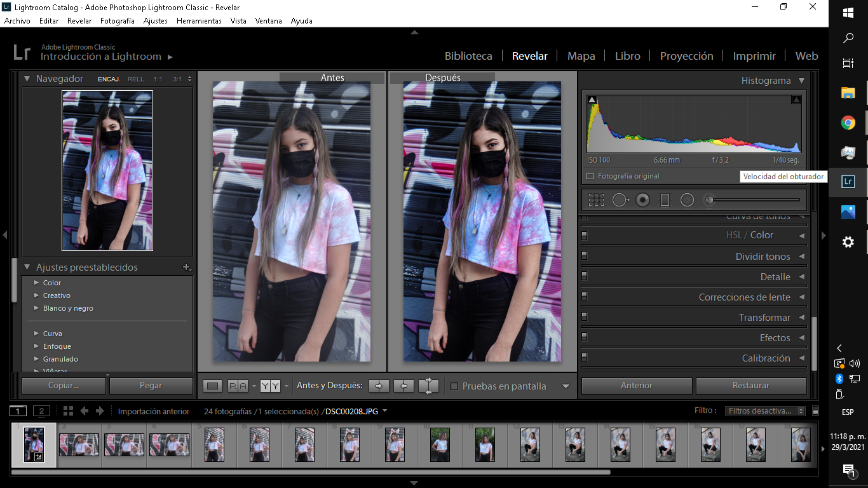Image resolution: width=868 pixels, height=488 pixels.
Task: Open the notification center icon
Action: 848,470
